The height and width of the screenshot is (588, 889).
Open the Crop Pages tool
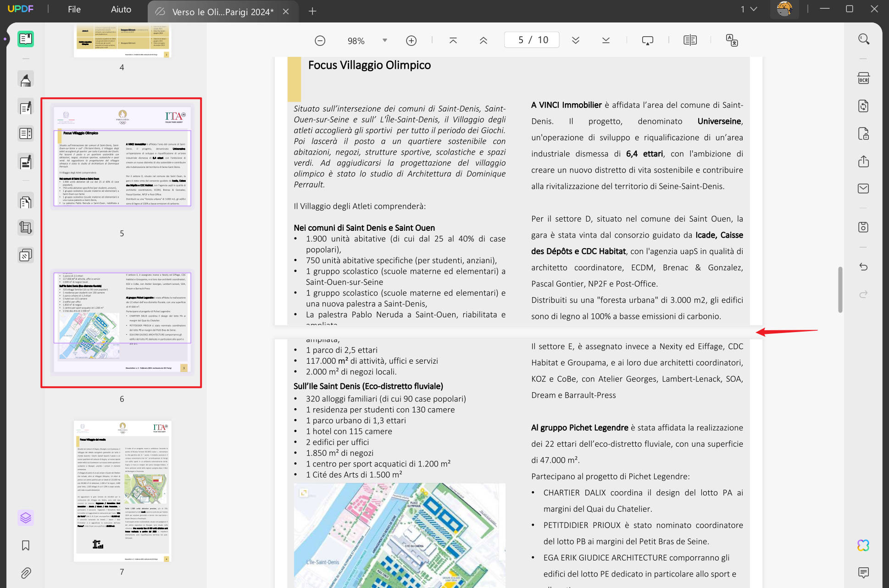coord(26,227)
